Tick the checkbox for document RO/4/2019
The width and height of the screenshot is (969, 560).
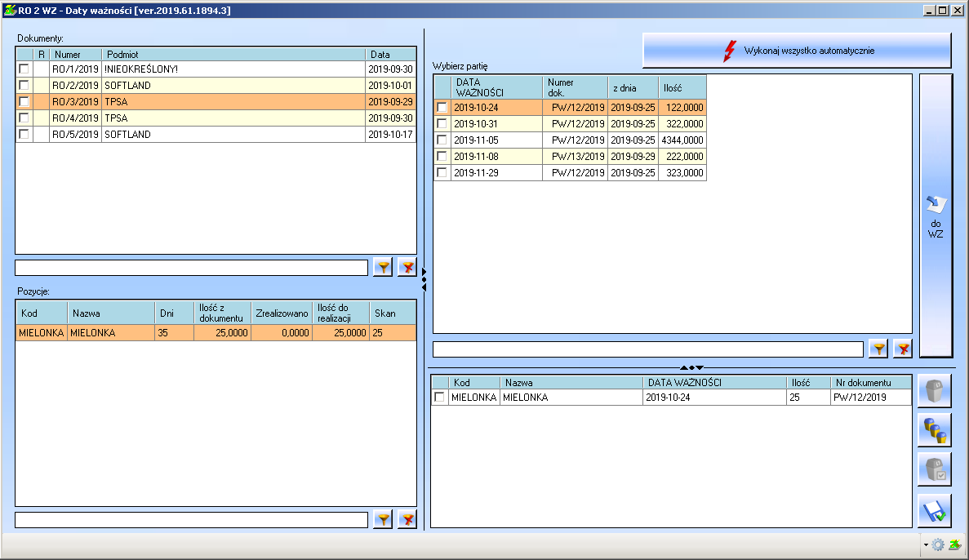tap(24, 118)
